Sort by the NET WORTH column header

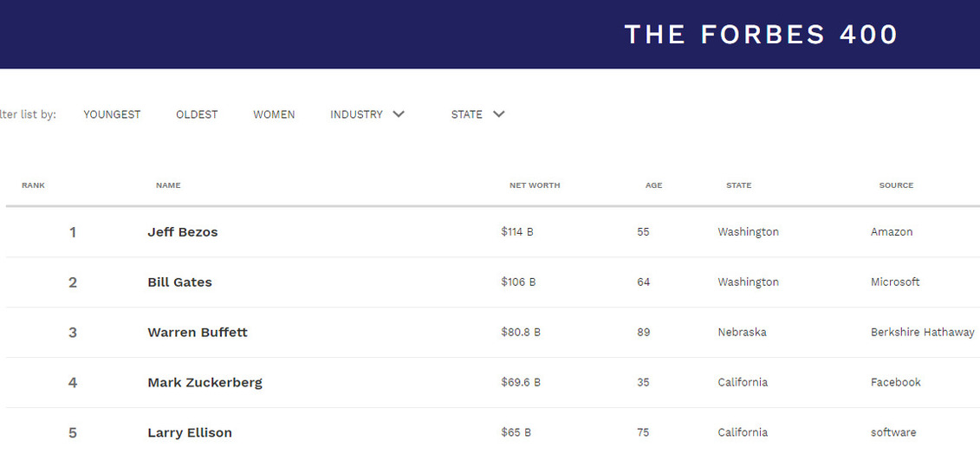pos(535,185)
